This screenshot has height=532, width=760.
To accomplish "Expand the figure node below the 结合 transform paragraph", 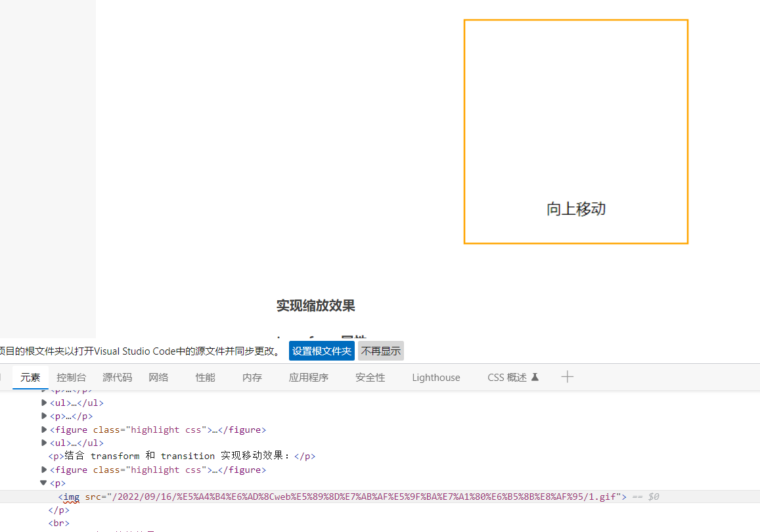I will [44, 470].
